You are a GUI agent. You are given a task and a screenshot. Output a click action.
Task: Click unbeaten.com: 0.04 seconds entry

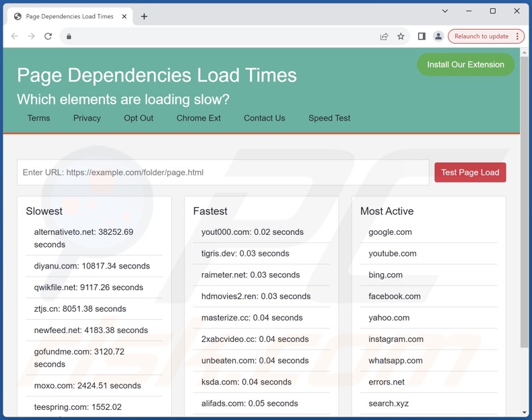(x=255, y=360)
